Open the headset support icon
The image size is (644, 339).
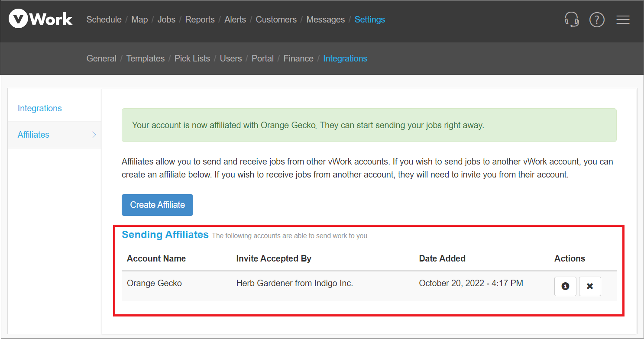(x=572, y=19)
